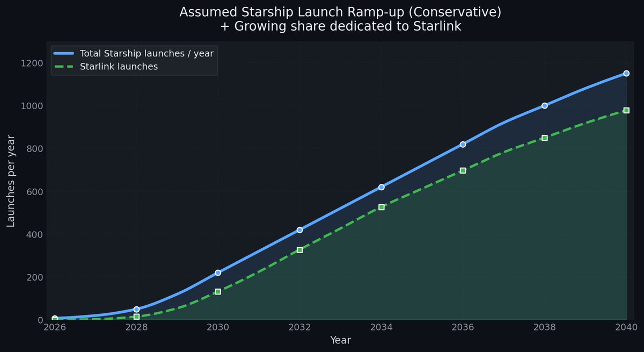Select the green square Starlink marker at 2034
The height and width of the screenshot is (352, 644).
(x=381, y=207)
